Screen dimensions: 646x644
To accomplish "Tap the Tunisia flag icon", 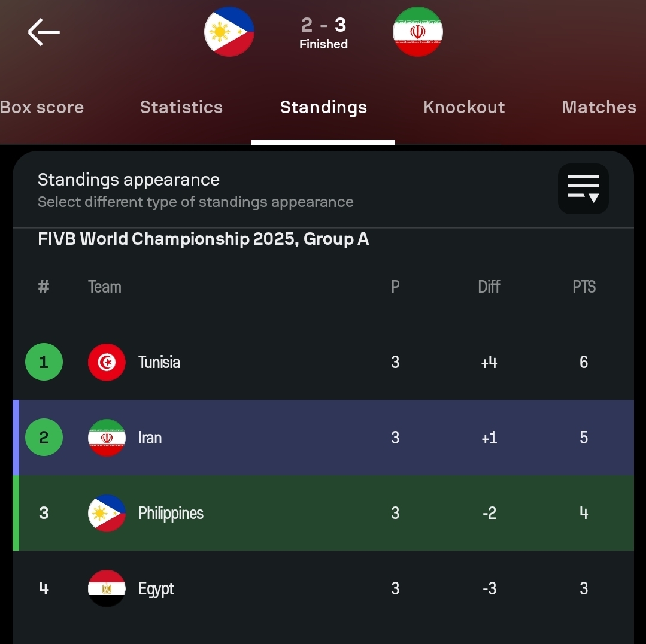I will coord(107,362).
